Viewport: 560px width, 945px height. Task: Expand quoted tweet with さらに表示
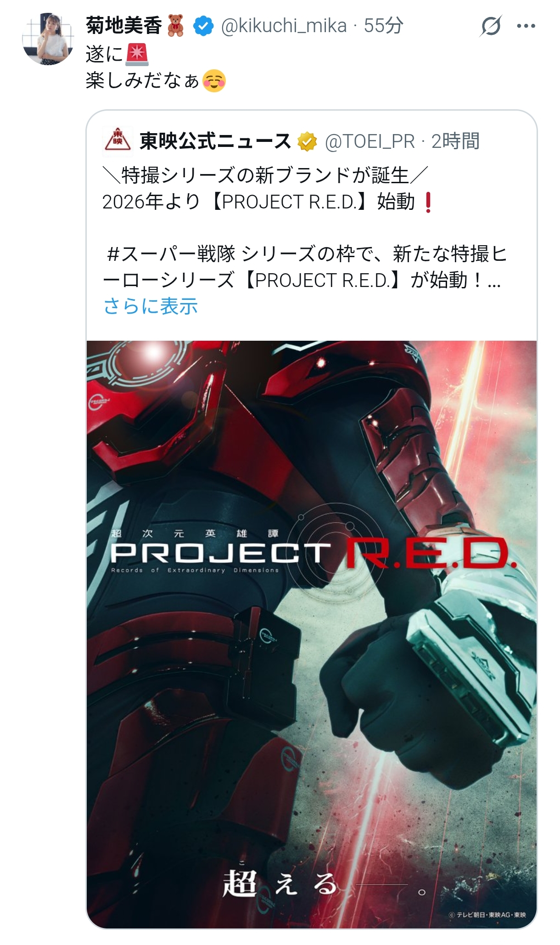(x=151, y=306)
